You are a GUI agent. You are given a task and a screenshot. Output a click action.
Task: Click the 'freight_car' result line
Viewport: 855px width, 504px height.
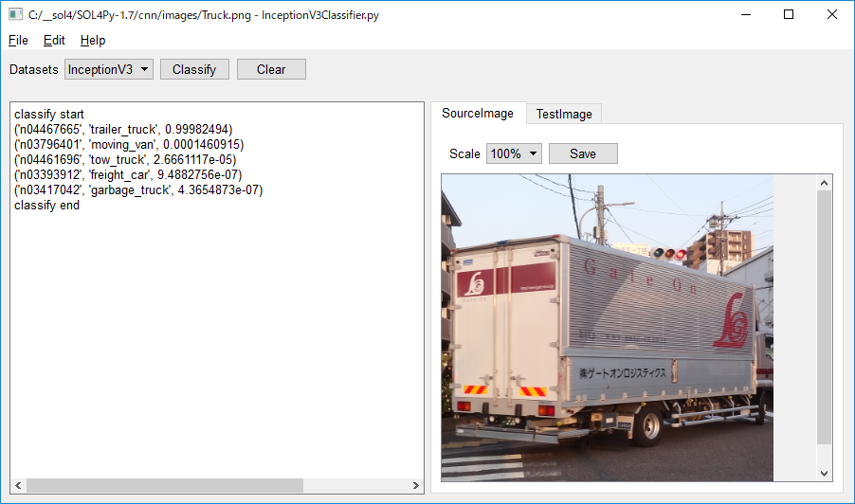[128, 175]
